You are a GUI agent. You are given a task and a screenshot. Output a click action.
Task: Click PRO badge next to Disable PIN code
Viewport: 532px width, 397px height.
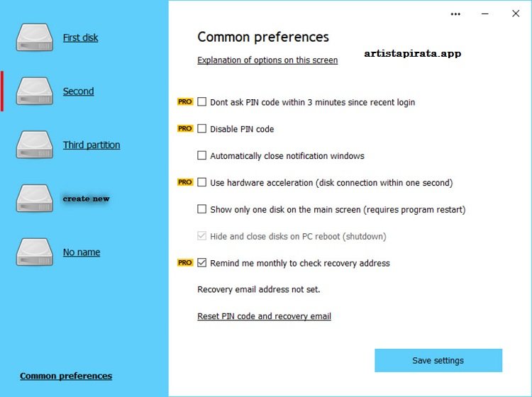(185, 129)
